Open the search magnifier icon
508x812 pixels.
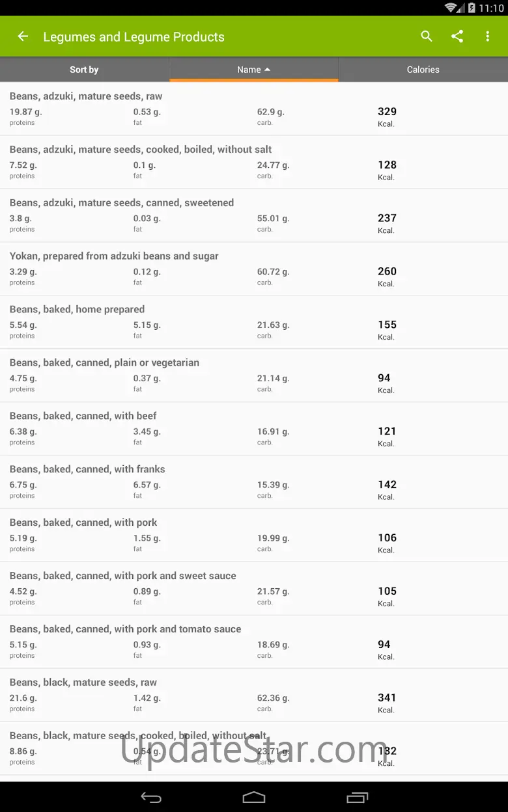tap(427, 36)
